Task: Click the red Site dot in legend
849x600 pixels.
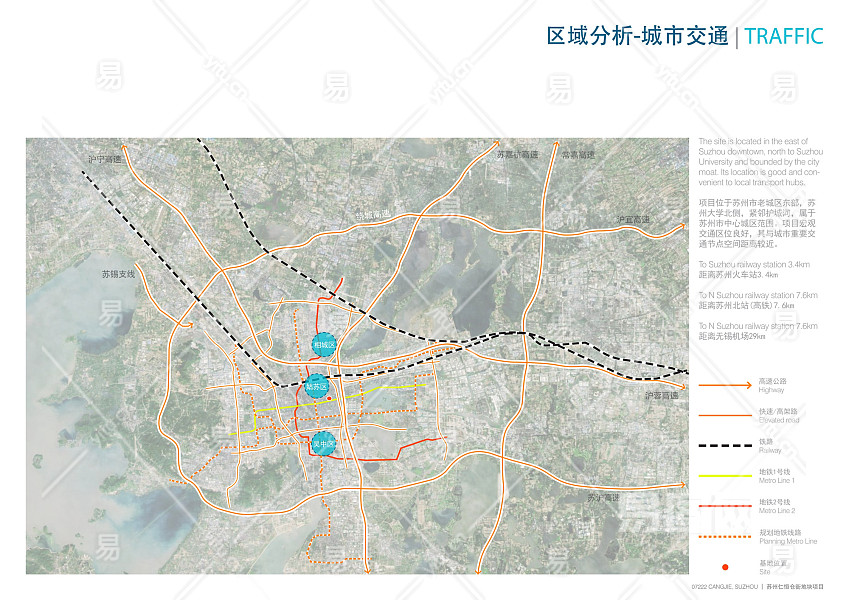Action: coord(725,567)
